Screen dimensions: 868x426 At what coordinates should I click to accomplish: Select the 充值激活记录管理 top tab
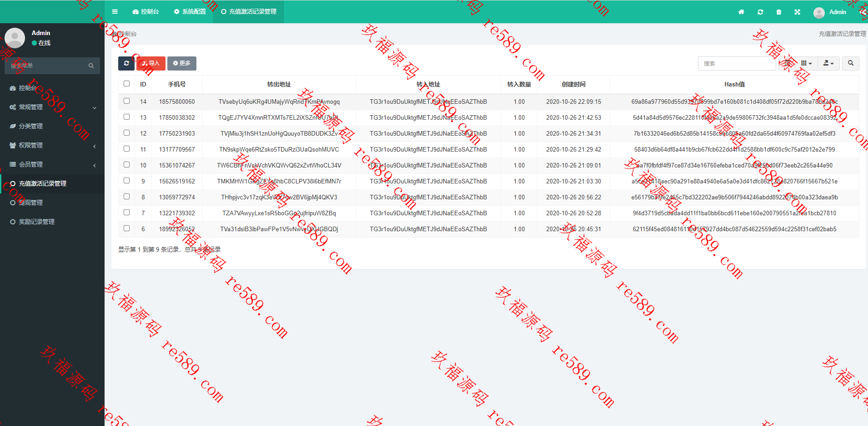click(x=249, y=12)
